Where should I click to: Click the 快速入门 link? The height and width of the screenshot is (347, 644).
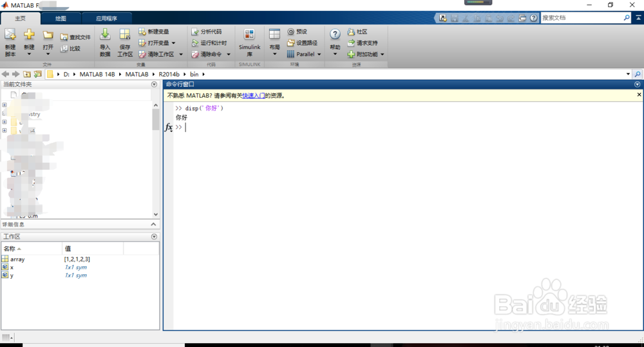[x=253, y=96]
